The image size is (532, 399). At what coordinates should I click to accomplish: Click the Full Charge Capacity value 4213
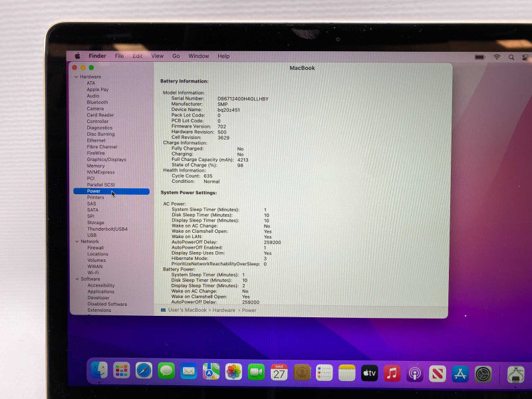pyautogui.click(x=243, y=160)
